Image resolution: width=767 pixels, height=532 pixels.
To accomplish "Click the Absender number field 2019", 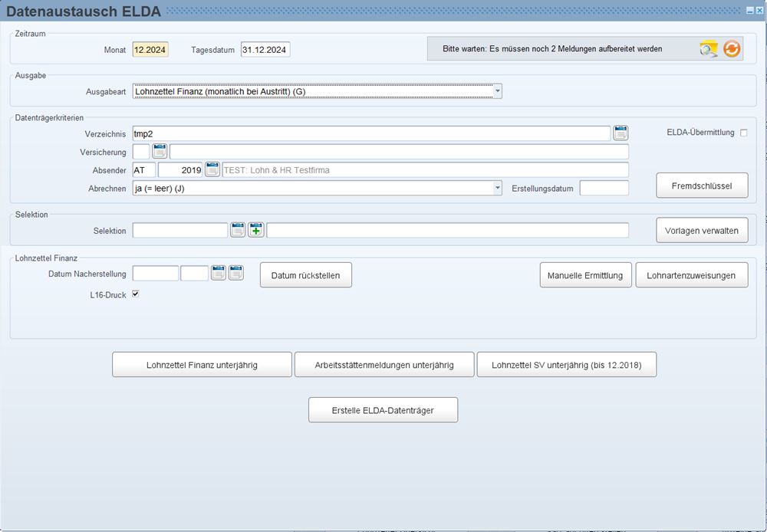I will [180, 169].
